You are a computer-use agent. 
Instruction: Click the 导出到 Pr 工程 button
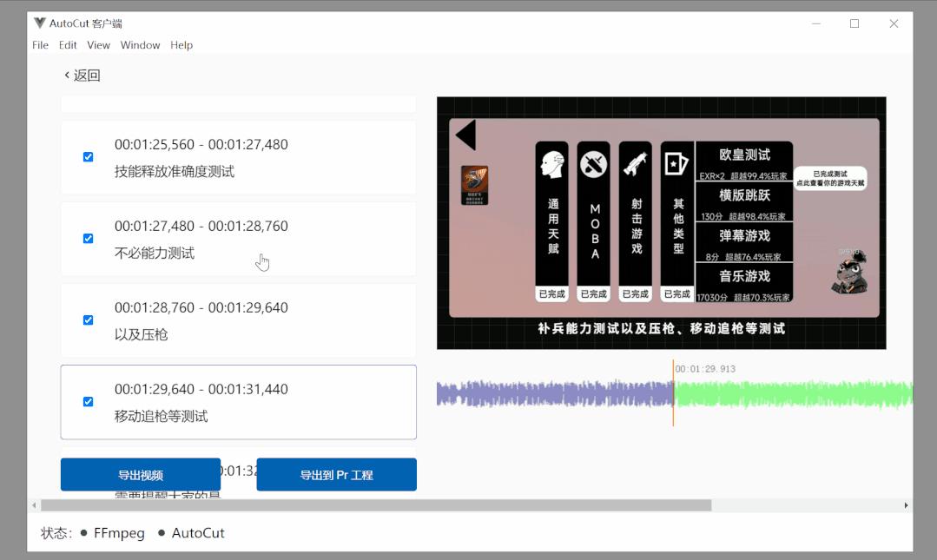point(336,475)
